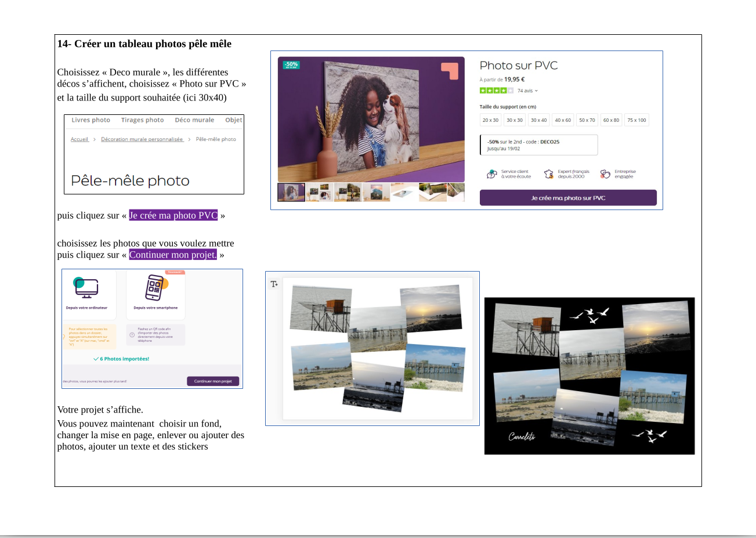Open the Déco murale menu
Screen dimensions: 756x538
pos(194,120)
